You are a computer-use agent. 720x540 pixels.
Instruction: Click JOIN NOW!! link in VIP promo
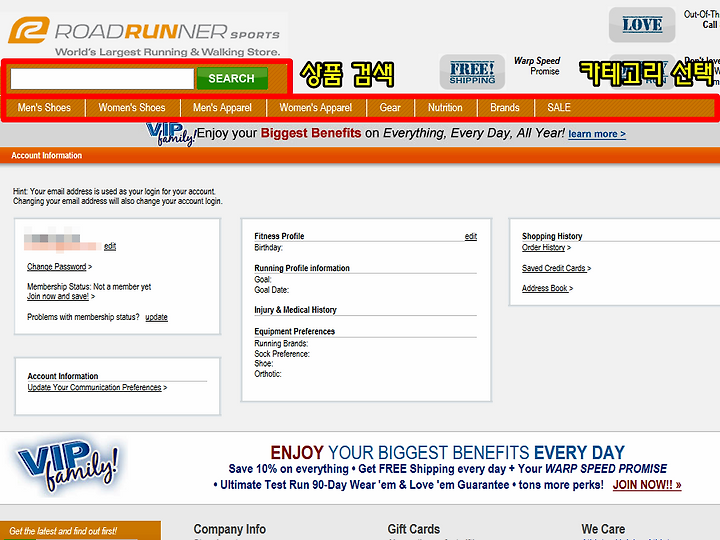[x=647, y=485]
